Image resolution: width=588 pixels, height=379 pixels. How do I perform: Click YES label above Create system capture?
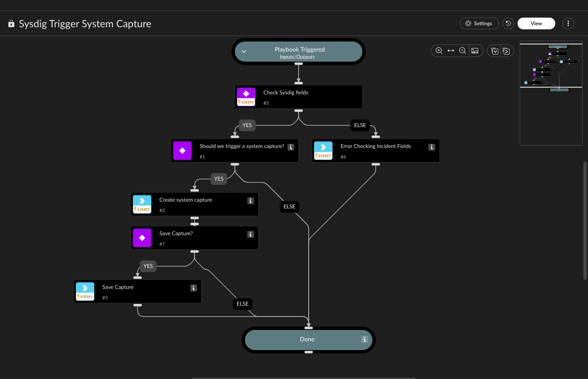click(219, 179)
